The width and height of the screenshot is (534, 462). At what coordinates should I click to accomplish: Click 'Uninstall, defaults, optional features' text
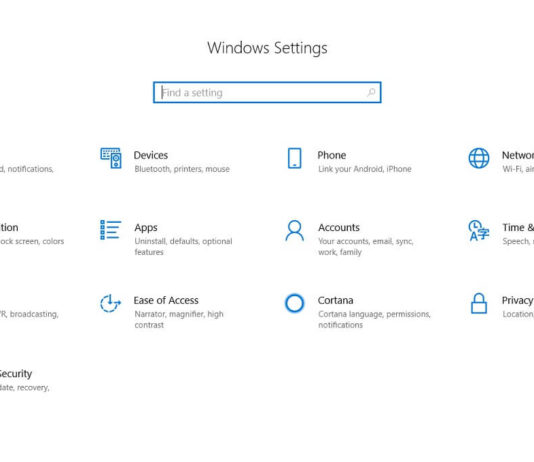183,246
